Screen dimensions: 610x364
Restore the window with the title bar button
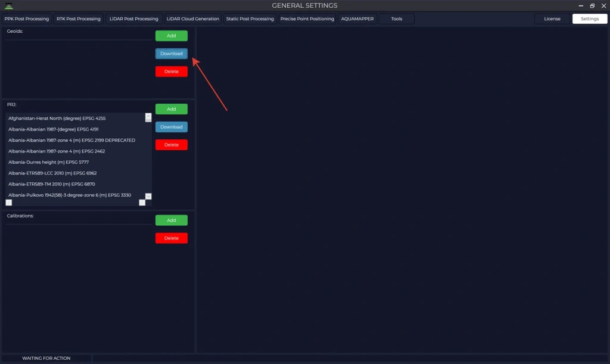(x=592, y=5)
